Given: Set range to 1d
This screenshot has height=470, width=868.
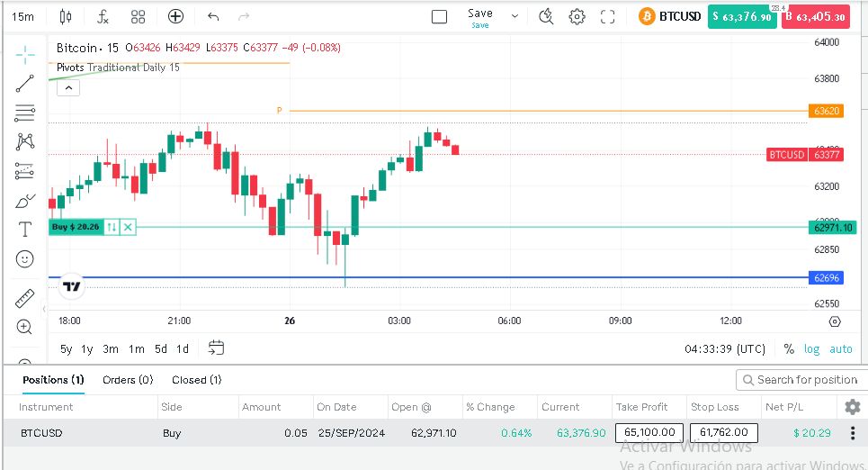Looking at the screenshot, I should click(183, 349).
